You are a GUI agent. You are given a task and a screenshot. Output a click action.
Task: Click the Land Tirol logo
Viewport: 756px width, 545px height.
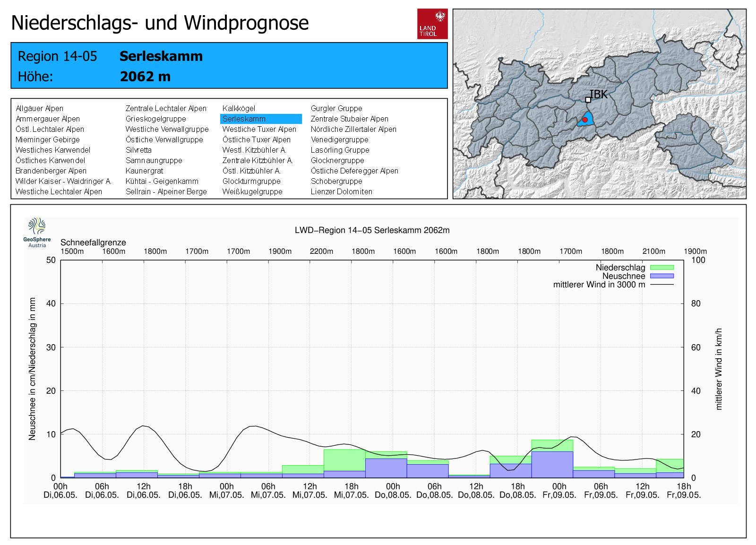(x=432, y=24)
